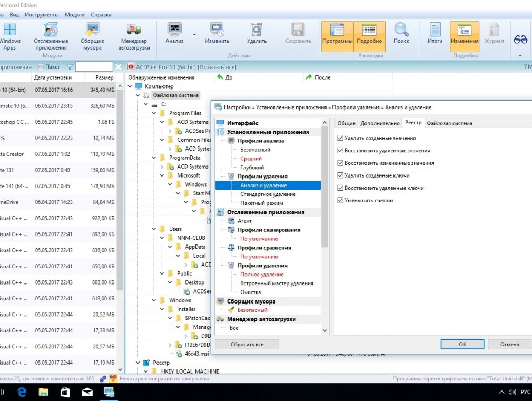
Task: Select the Глубокий analysis profile
Action: click(252, 168)
